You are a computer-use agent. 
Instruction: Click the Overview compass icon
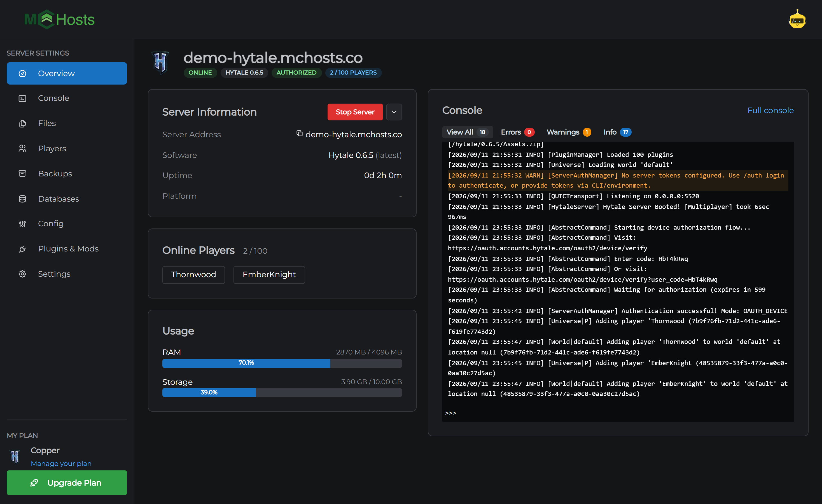pos(22,73)
